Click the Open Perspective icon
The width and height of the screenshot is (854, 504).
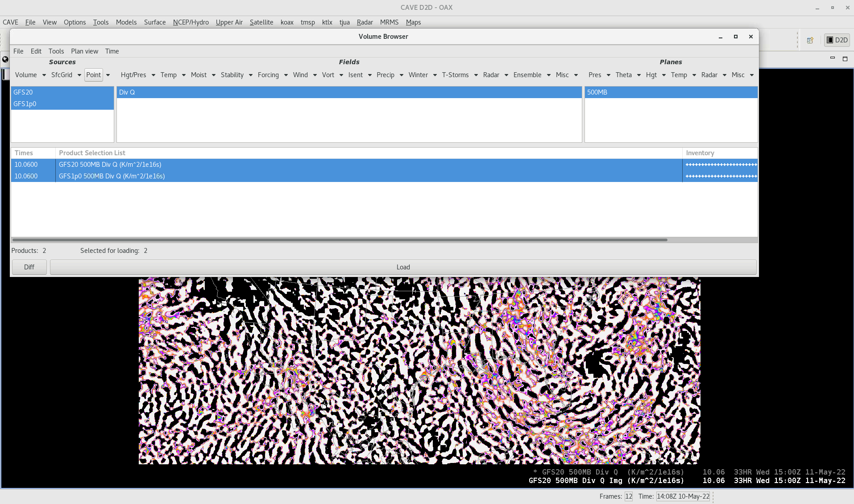(x=810, y=40)
